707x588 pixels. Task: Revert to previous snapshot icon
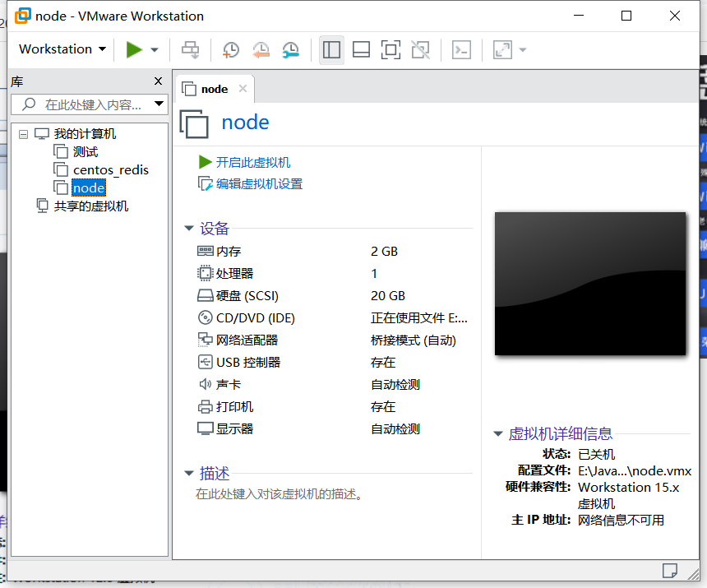[x=261, y=49]
